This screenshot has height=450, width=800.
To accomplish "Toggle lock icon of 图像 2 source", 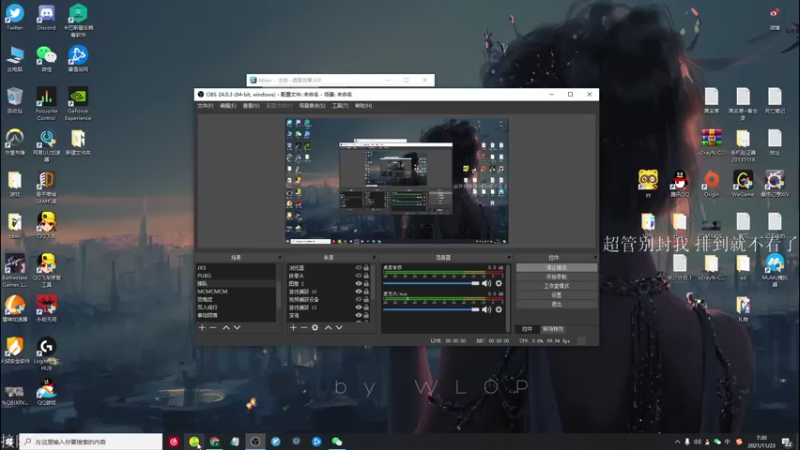I will (366, 283).
